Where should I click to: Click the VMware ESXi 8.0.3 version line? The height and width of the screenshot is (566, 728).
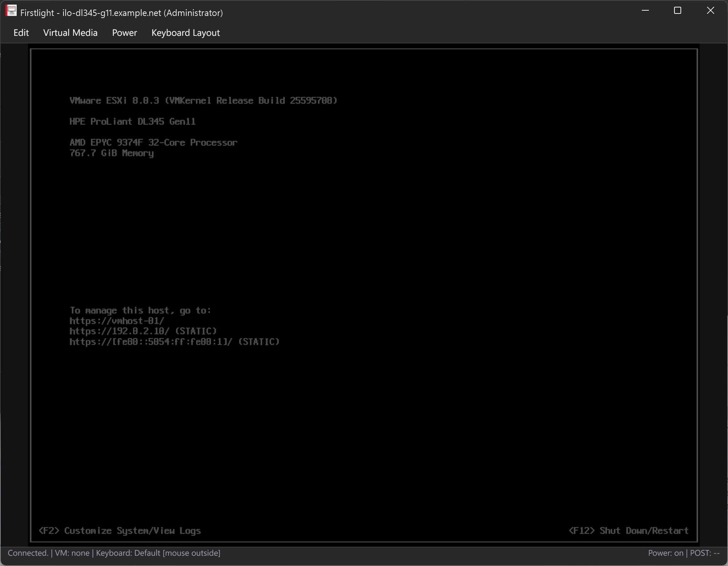coord(203,101)
